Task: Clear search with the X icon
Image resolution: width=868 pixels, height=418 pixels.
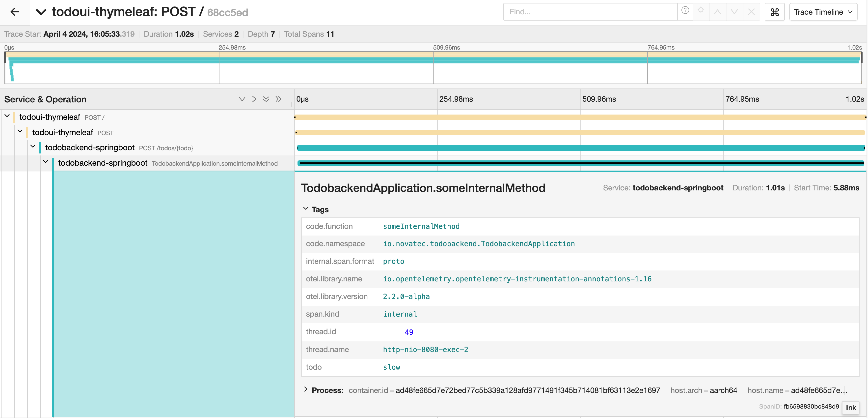Action: point(751,12)
